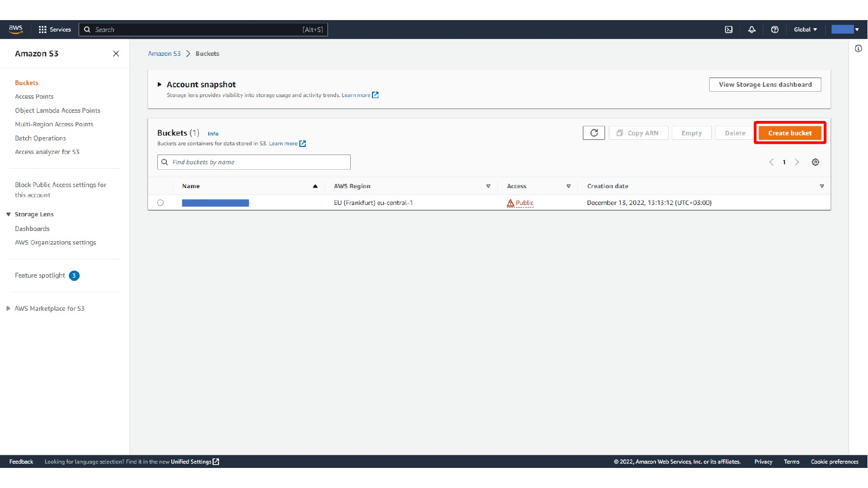Image resolution: width=868 pixels, height=488 pixels.
Task: Close the Amazon S3 side navigation
Action: [116, 54]
